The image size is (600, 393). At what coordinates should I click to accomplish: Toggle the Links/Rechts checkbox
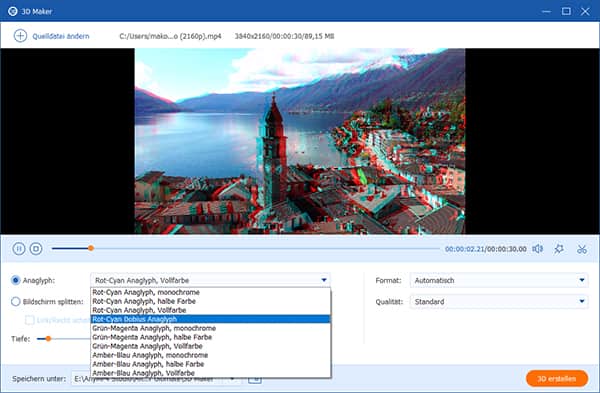(x=29, y=320)
